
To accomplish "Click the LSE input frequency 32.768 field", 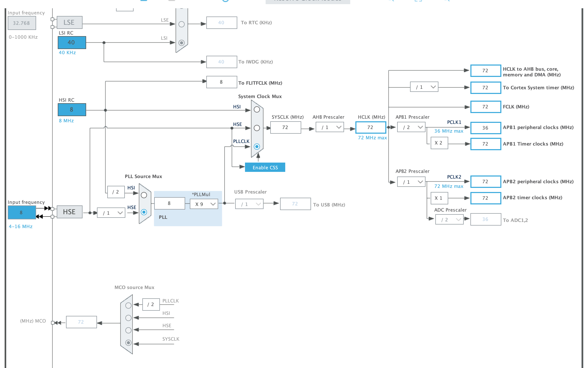I will tap(22, 23).
